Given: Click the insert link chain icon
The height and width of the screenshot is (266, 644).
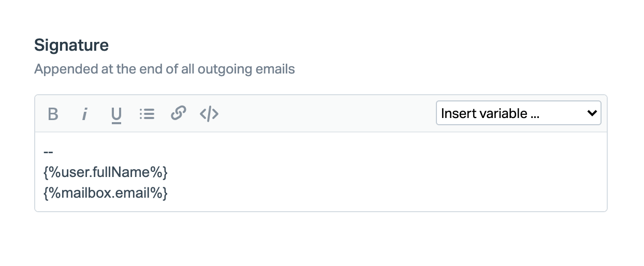Looking at the screenshot, I should [178, 113].
